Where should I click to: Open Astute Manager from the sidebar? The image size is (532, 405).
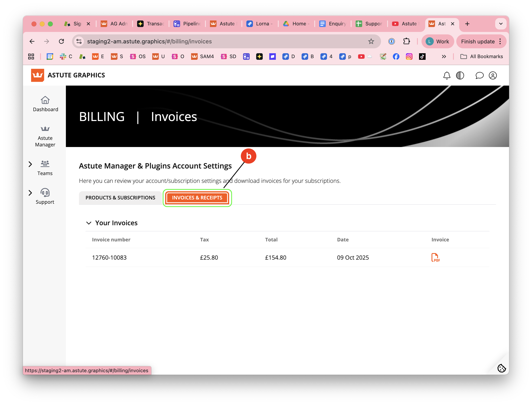[x=45, y=136]
